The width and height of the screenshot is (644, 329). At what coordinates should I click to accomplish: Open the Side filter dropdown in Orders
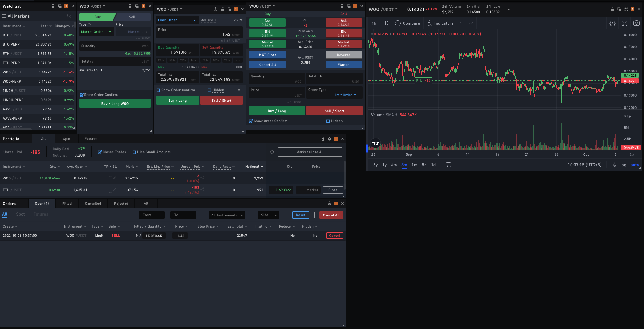click(268, 215)
